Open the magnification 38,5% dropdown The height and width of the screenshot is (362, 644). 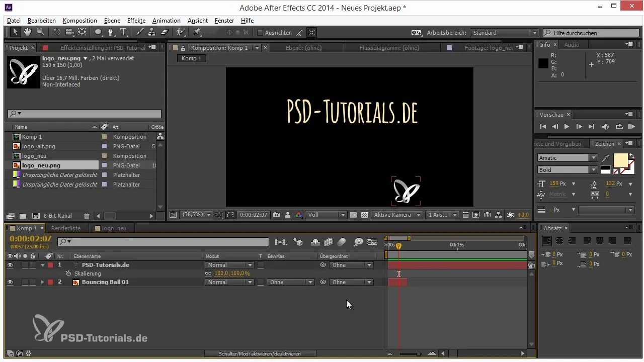tap(197, 215)
